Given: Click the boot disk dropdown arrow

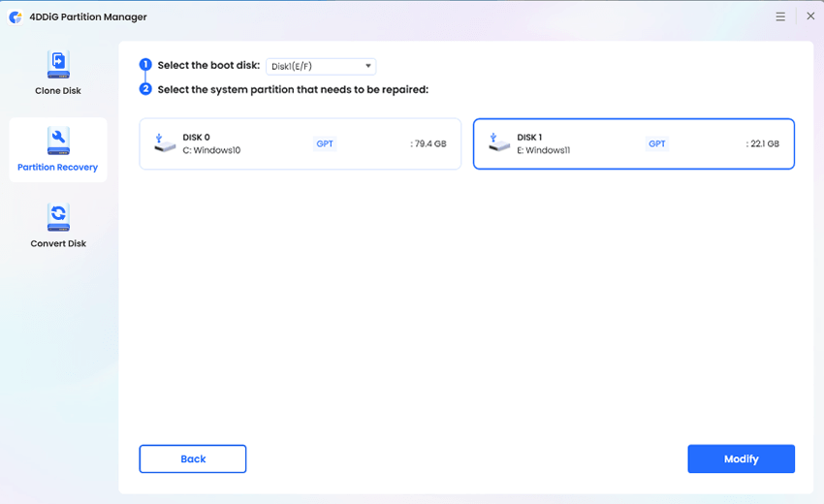Looking at the screenshot, I should click(x=368, y=66).
